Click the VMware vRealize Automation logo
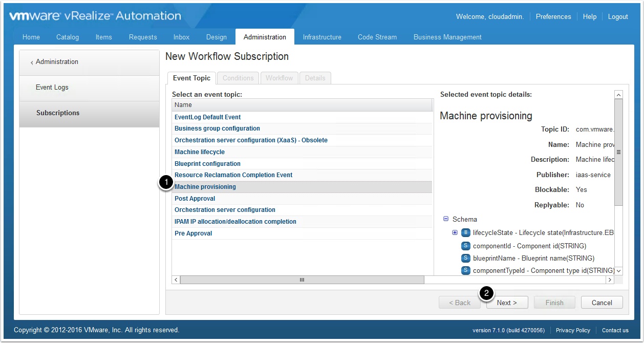 click(95, 16)
